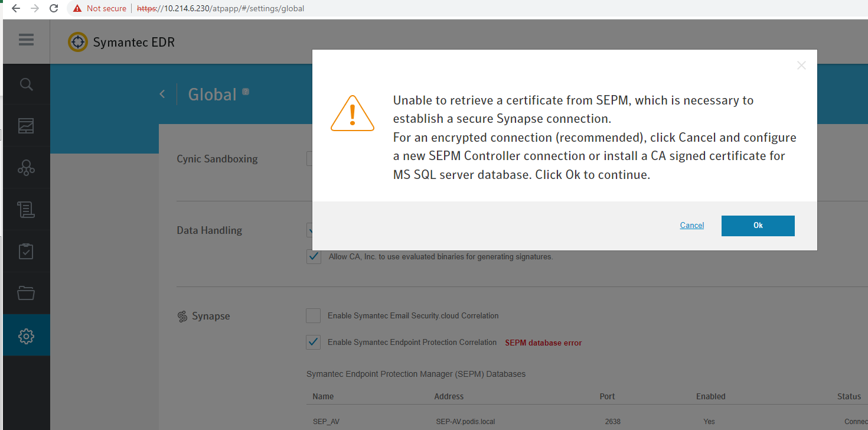
Task: Click the Data Handling section label
Action: click(210, 230)
